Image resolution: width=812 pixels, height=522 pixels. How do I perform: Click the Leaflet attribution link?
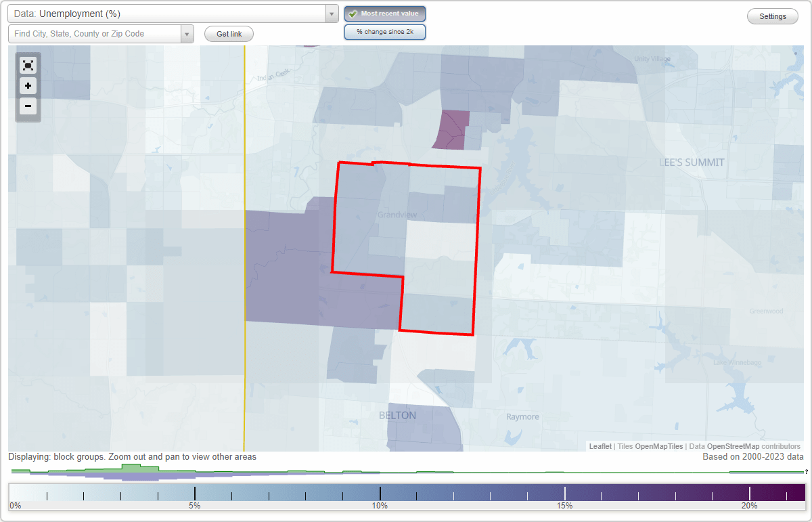[600, 446]
